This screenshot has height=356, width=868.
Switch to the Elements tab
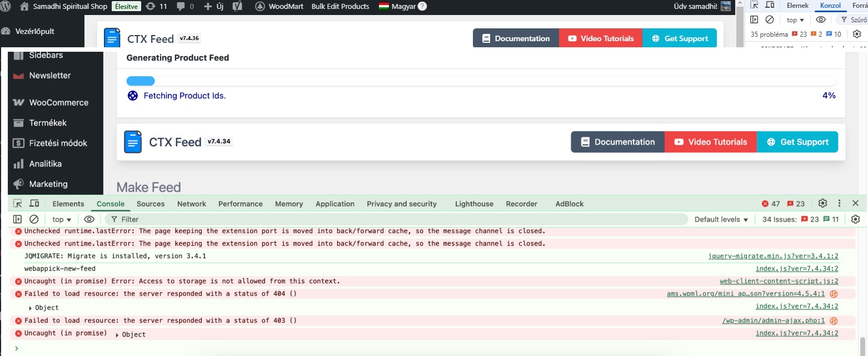pos(68,204)
